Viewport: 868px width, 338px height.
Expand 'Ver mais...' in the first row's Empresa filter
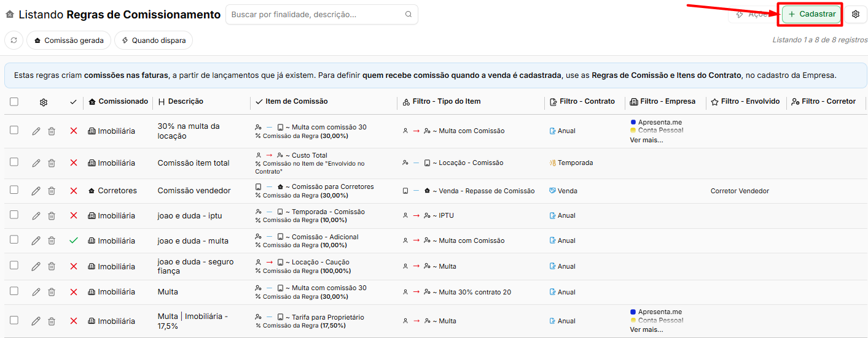pyautogui.click(x=646, y=140)
